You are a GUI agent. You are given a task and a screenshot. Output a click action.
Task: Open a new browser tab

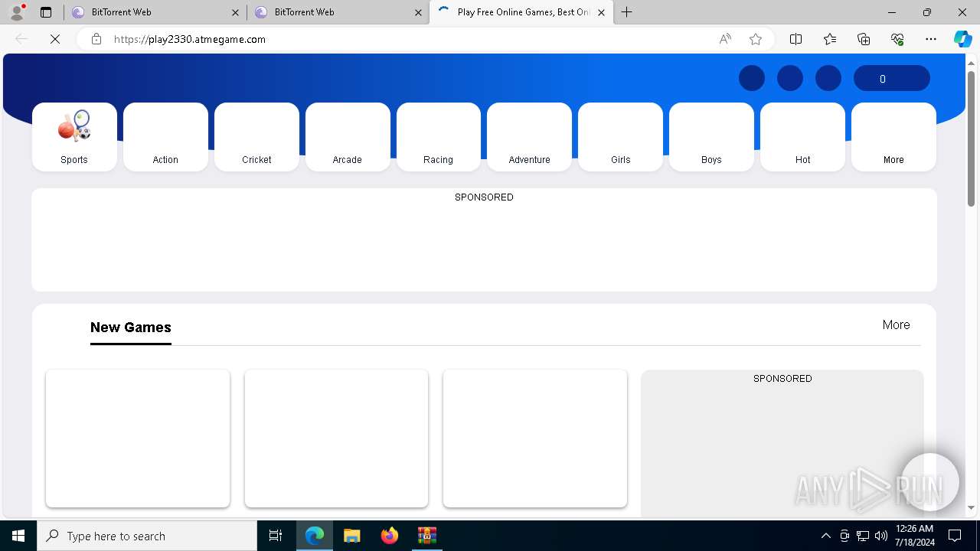coord(626,12)
